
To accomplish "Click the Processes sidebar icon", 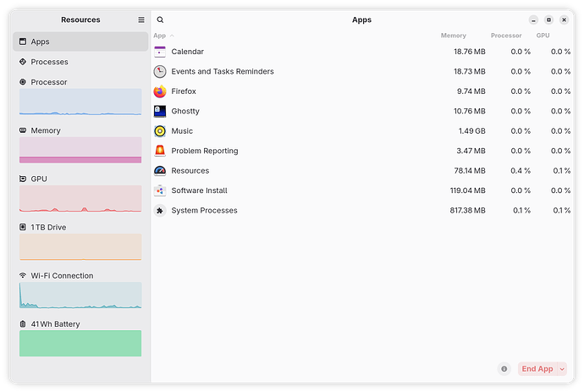I will (23, 62).
